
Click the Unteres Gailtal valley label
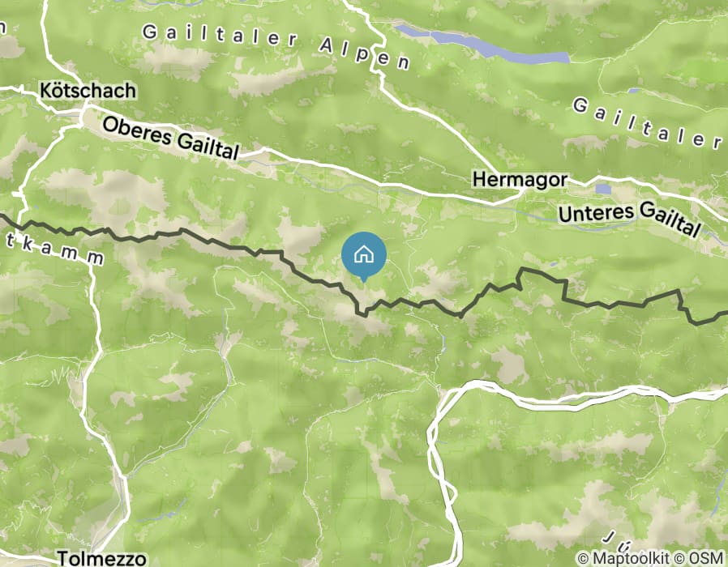coord(630,218)
